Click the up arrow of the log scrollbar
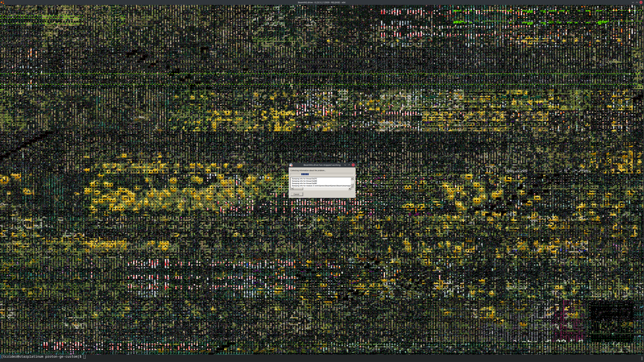The height and width of the screenshot is (362, 644). click(x=352, y=179)
